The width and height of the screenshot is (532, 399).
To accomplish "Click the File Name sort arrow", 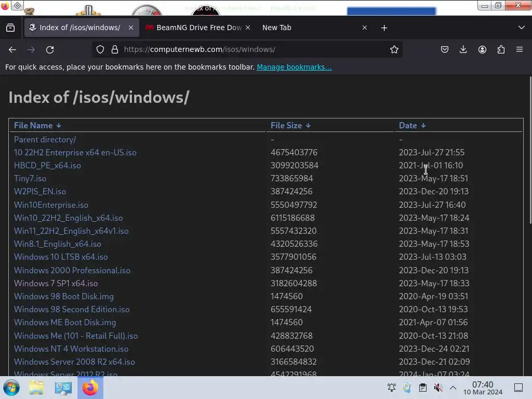I will [x=59, y=126].
